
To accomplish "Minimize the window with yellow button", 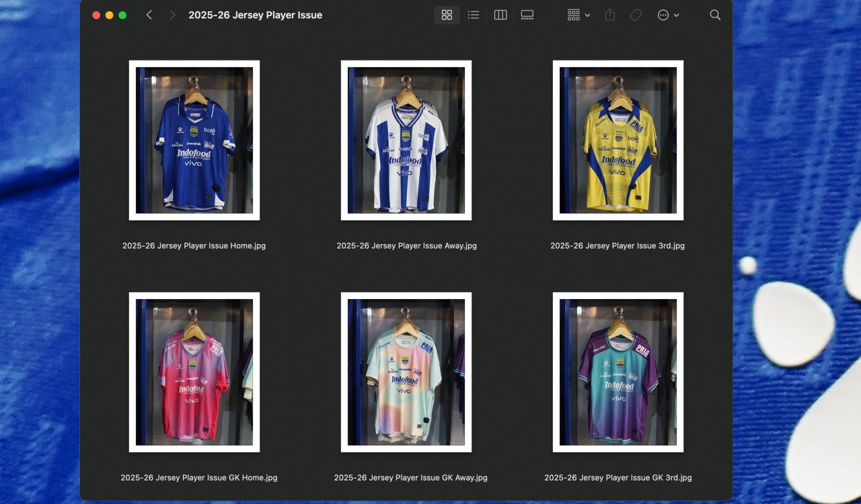I will tap(109, 15).
